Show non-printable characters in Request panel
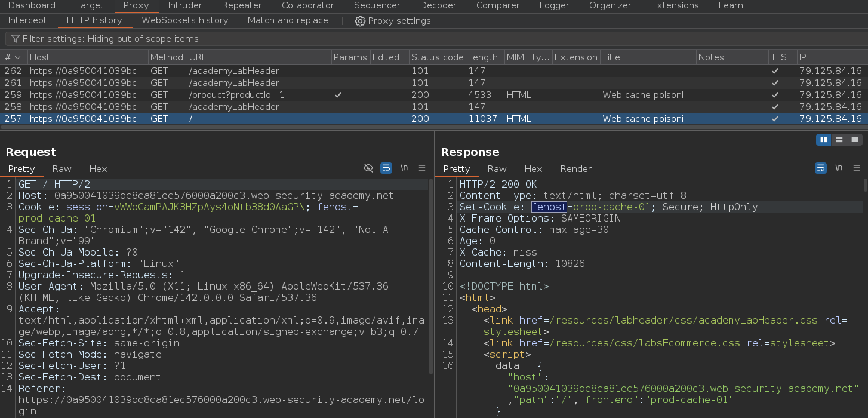 tap(404, 168)
